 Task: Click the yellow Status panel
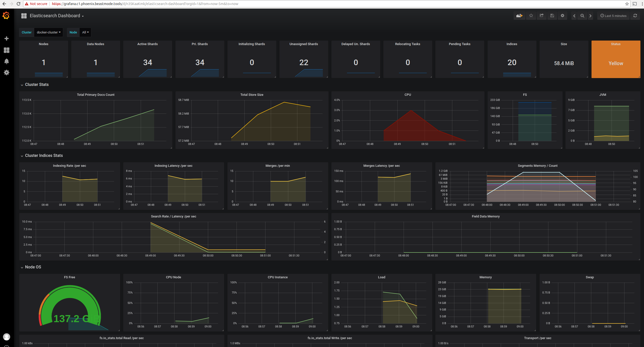click(616, 60)
